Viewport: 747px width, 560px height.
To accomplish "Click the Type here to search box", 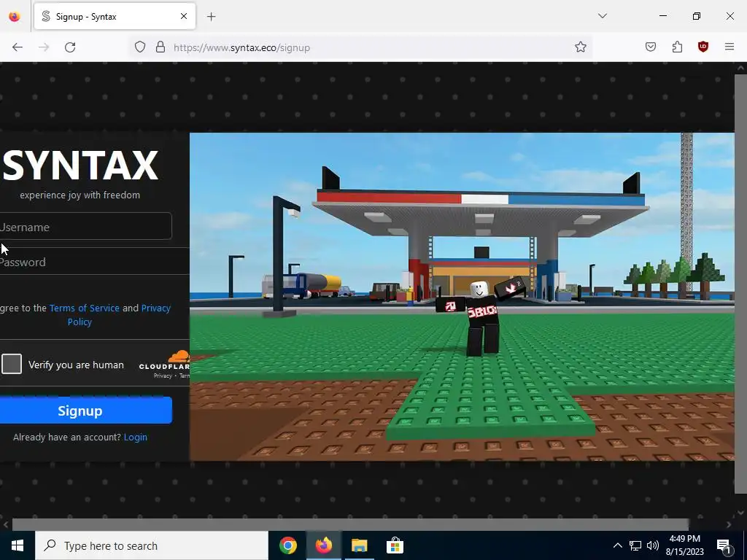I will tap(152, 545).
